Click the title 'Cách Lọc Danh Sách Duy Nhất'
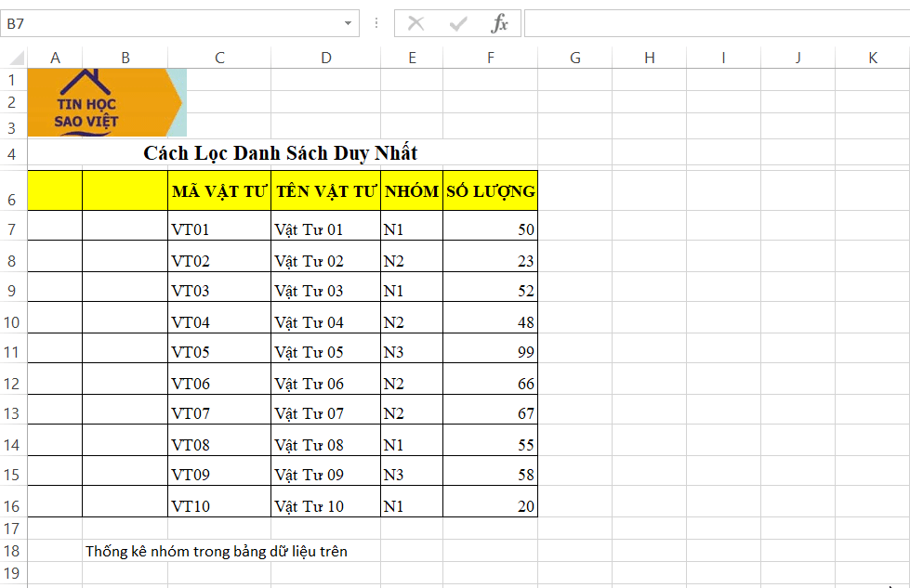 (x=281, y=152)
